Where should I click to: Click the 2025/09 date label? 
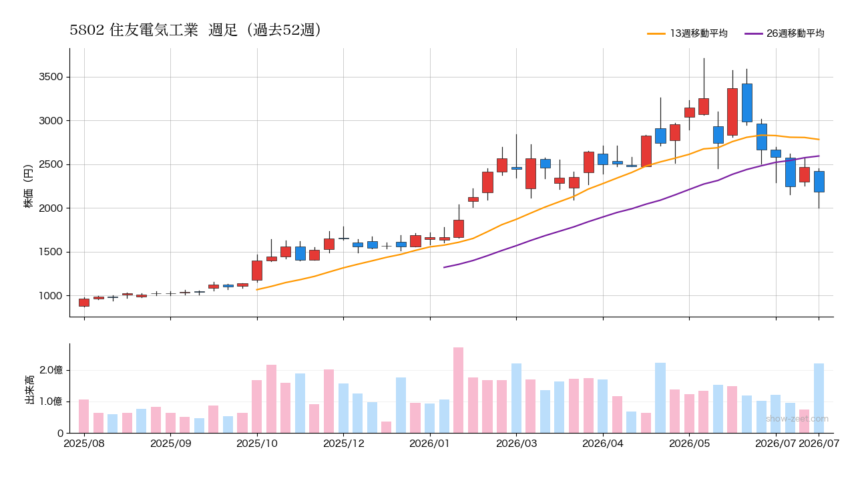tap(170, 443)
